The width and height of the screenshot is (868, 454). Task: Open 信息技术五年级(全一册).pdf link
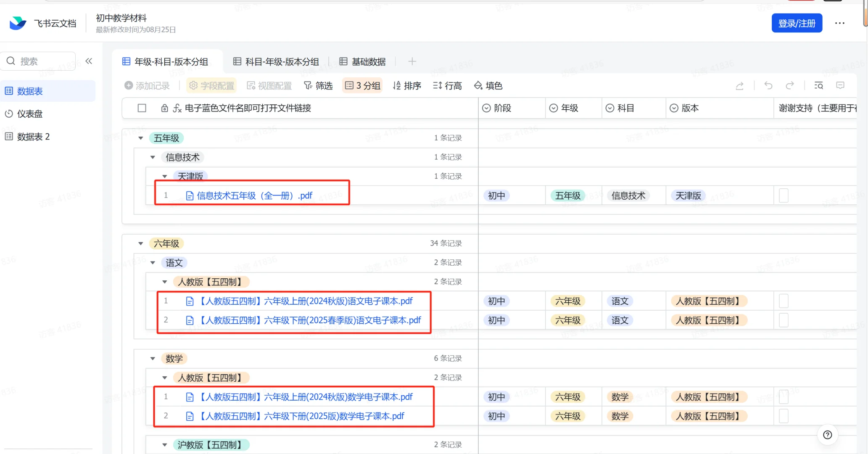click(254, 195)
